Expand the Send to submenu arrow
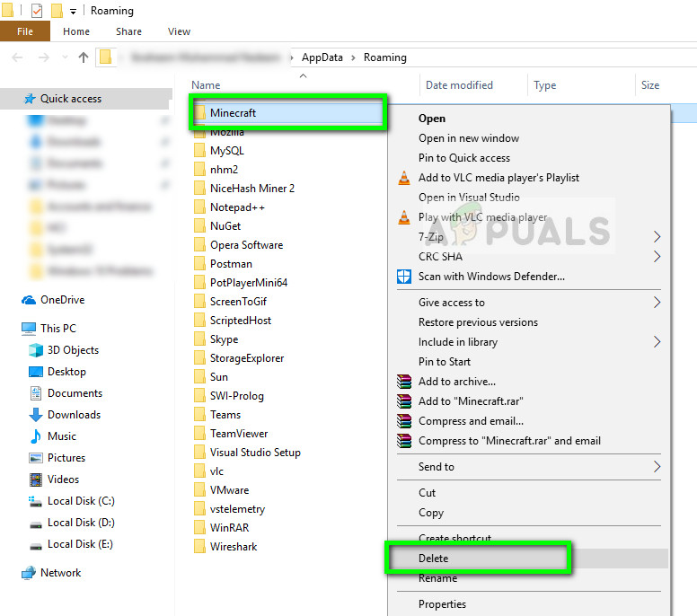This screenshot has height=616, width=697. pos(657,467)
